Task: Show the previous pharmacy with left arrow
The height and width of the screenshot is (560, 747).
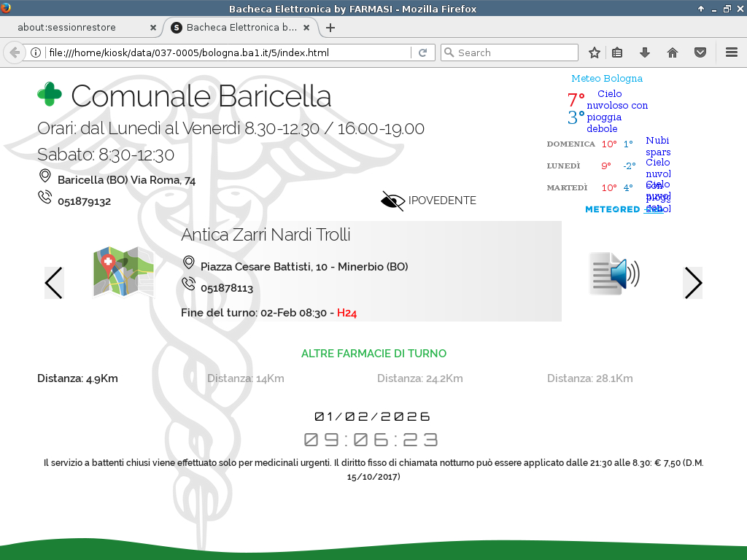Action: coord(54,283)
